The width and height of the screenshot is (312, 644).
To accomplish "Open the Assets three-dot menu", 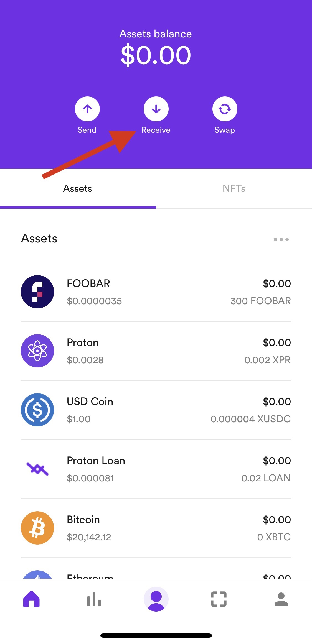I will tap(281, 239).
